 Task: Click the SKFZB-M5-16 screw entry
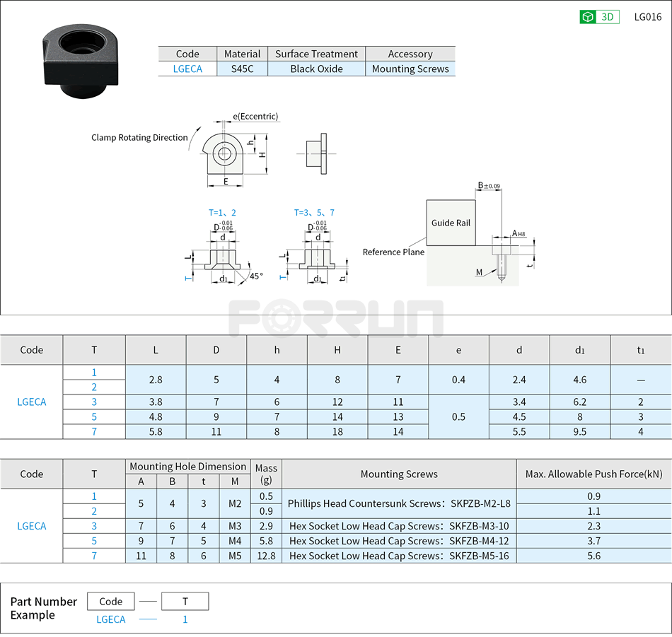[x=399, y=556]
